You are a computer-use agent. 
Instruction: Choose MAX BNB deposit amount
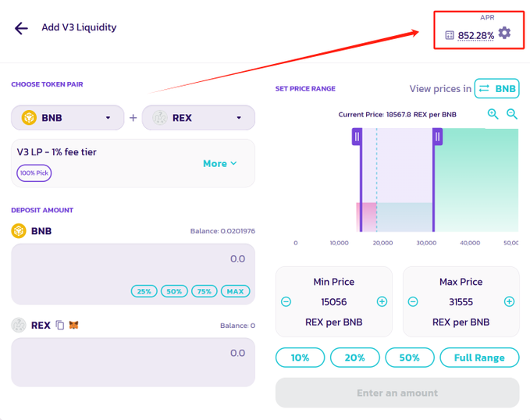(235, 291)
